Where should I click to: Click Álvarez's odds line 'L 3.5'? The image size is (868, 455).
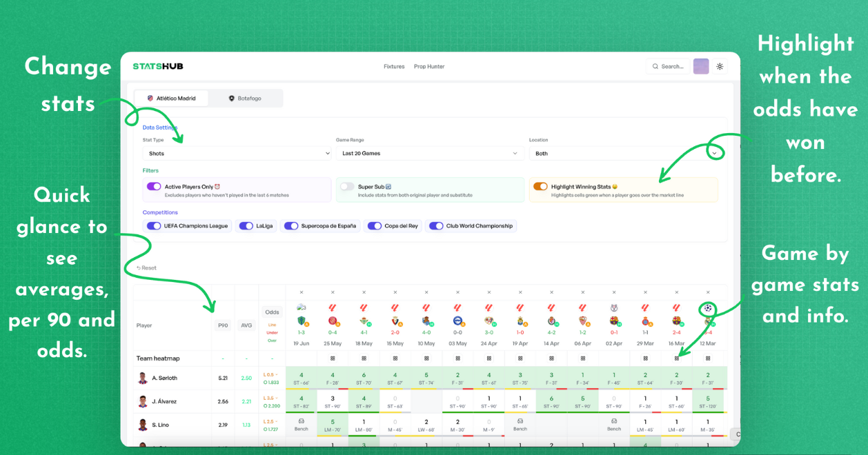271,398
